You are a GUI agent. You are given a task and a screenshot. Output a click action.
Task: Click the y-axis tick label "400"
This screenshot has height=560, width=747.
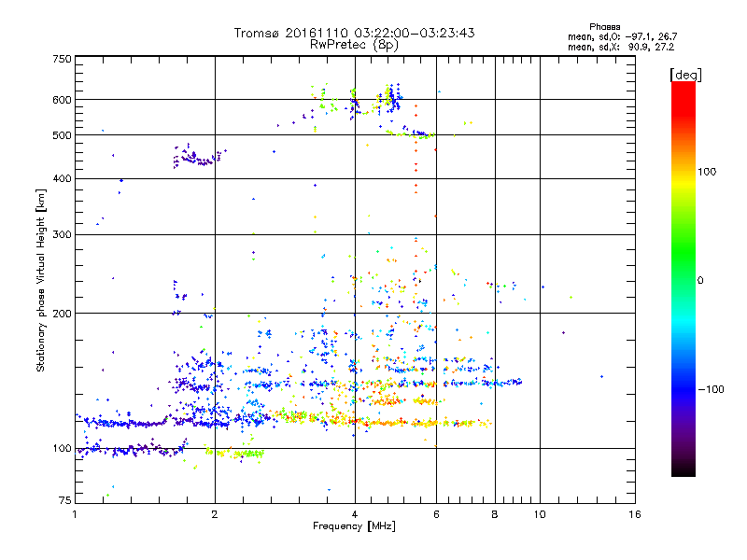click(63, 178)
